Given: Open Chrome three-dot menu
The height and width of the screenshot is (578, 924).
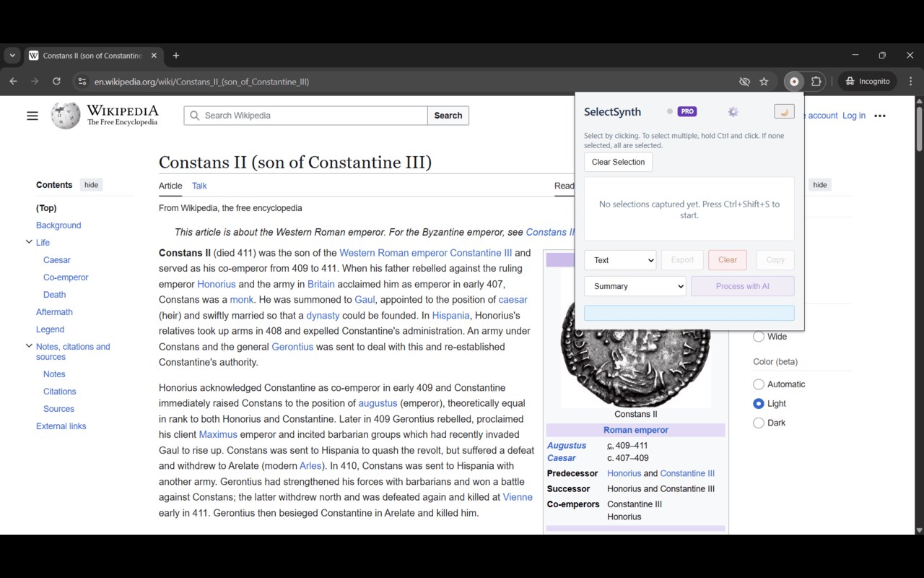Looking at the screenshot, I should [x=910, y=82].
